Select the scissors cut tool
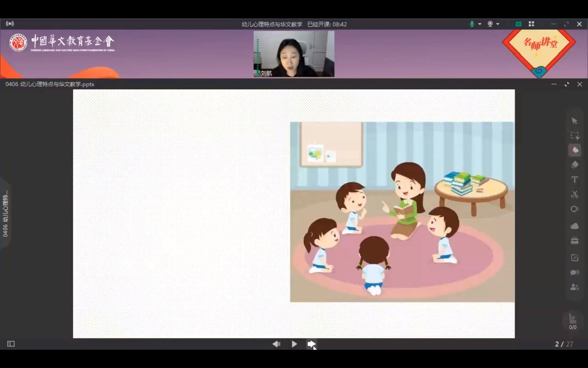The width and height of the screenshot is (588, 368). point(575,194)
